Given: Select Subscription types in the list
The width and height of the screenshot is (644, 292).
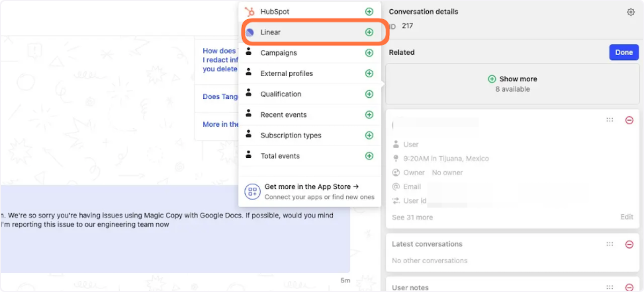Looking at the screenshot, I should click(310, 135).
